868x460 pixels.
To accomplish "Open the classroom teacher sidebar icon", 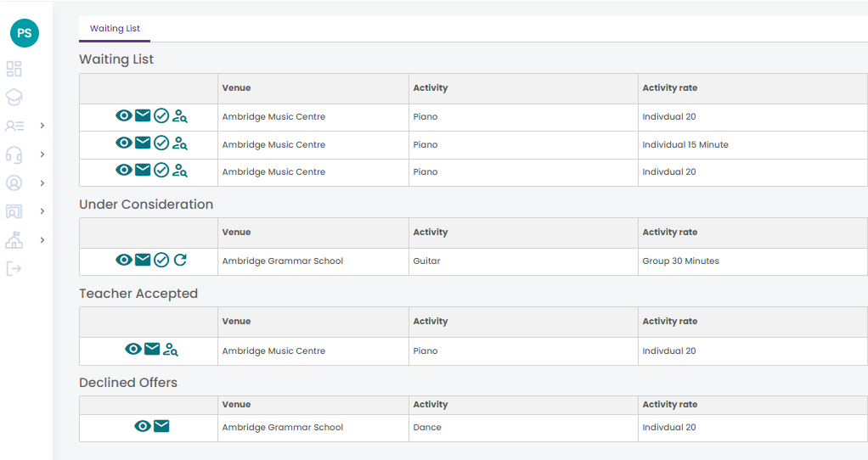I will tap(14, 211).
